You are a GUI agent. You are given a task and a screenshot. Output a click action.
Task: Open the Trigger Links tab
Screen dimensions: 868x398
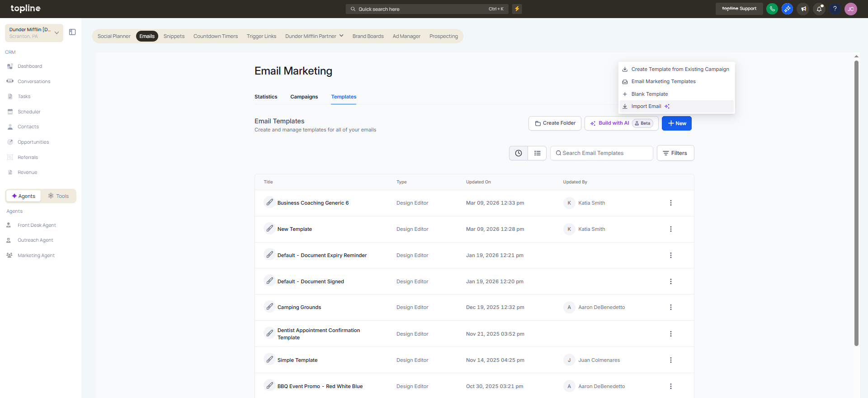coord(261,36)
